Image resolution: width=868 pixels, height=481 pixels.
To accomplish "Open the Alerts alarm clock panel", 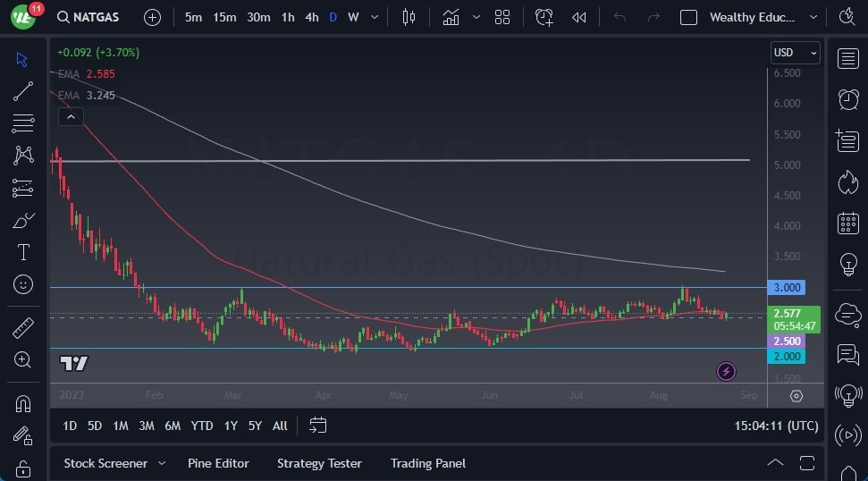I will [847, 99].
